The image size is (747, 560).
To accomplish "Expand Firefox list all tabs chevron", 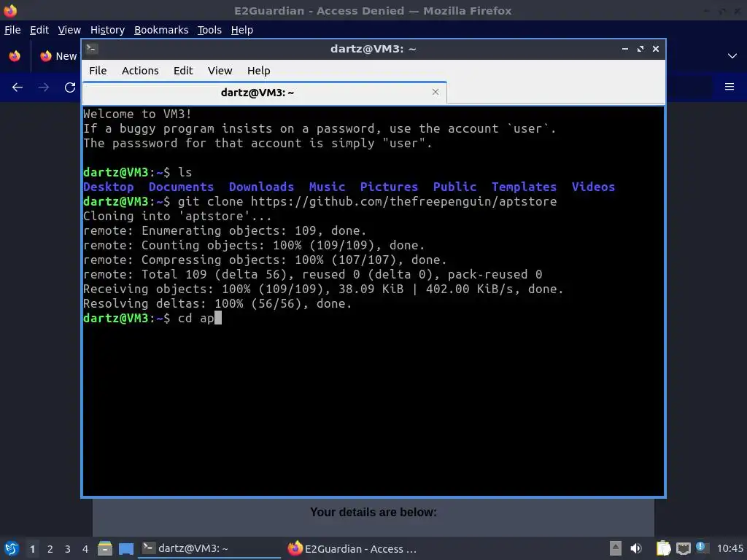I will (x=732, y=56).
